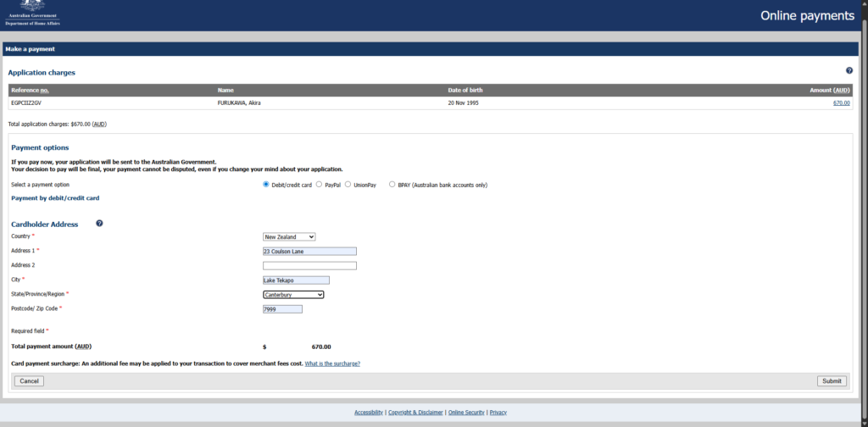Open the Country dropdown showing New Zealand
The width and height of the screenshot is (868, 427).
pyautogui.click(x=289, y=236)
